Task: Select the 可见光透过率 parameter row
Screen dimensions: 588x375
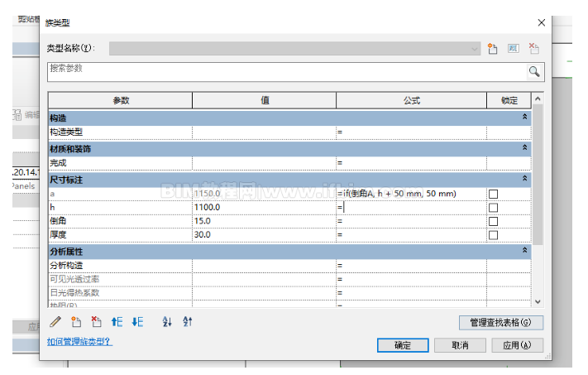Action: click(x=290, y=279)
